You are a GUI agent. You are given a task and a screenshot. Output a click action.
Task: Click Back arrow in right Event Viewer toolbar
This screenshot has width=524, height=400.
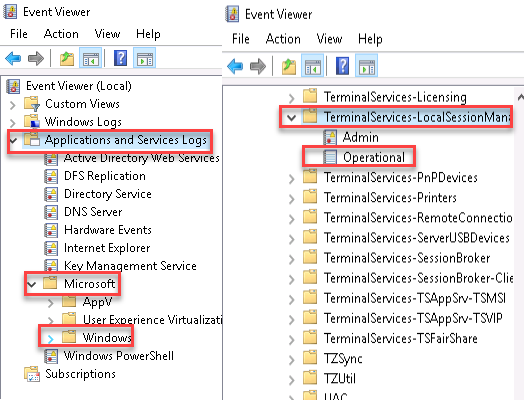235,66
